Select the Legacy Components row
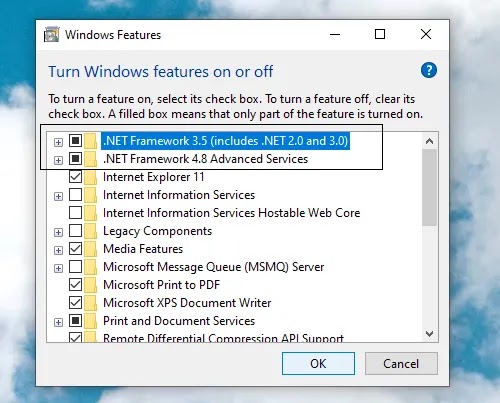 coord(157,231)
